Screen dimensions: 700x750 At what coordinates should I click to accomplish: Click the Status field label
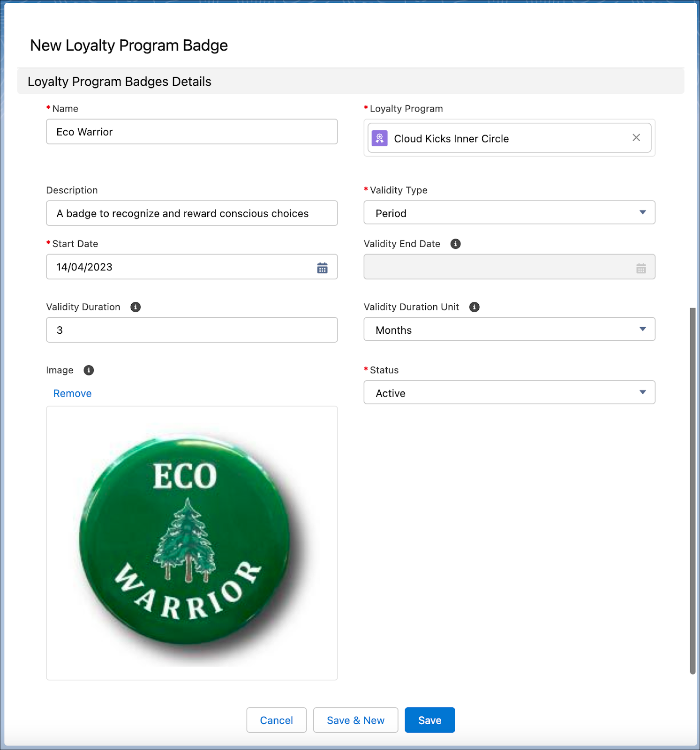click(x=384, y=370)
